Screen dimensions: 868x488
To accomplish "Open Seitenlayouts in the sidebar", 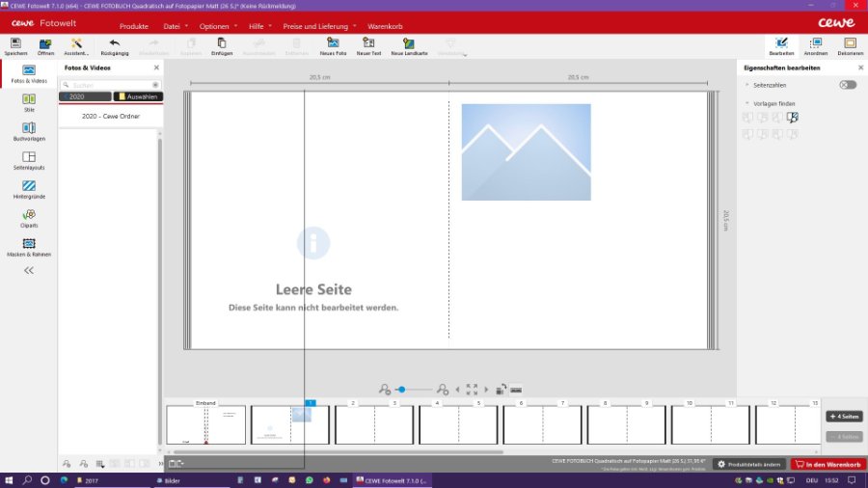I will point(29,160).
